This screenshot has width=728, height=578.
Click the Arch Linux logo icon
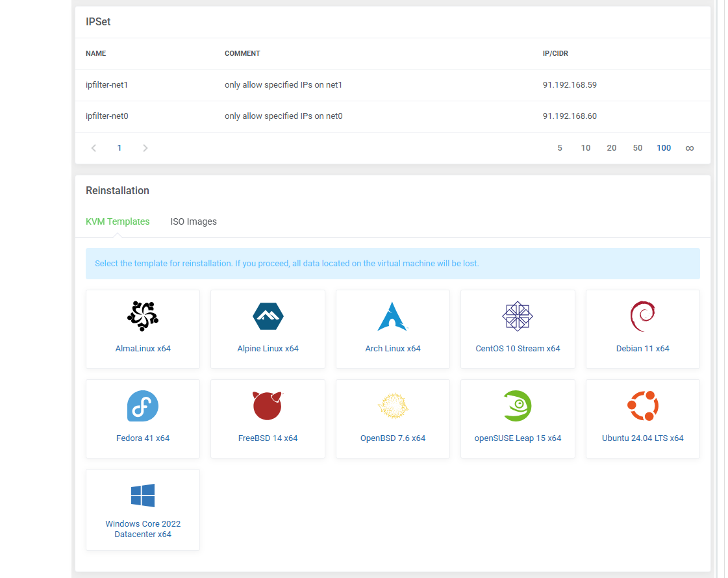click(x=392, y=316)
